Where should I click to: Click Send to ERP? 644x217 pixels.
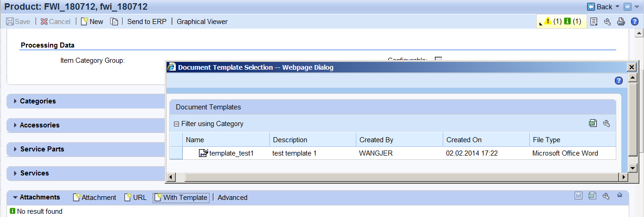[147, 21]
